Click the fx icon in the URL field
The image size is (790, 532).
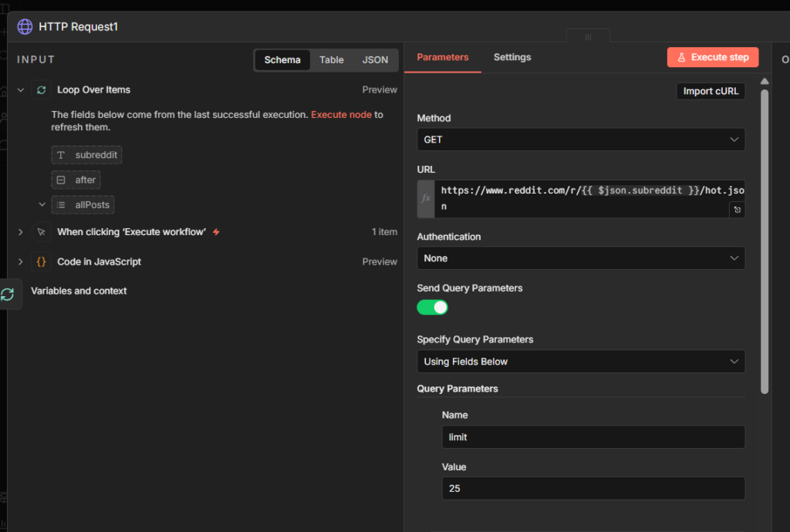[x=425, y=198]
